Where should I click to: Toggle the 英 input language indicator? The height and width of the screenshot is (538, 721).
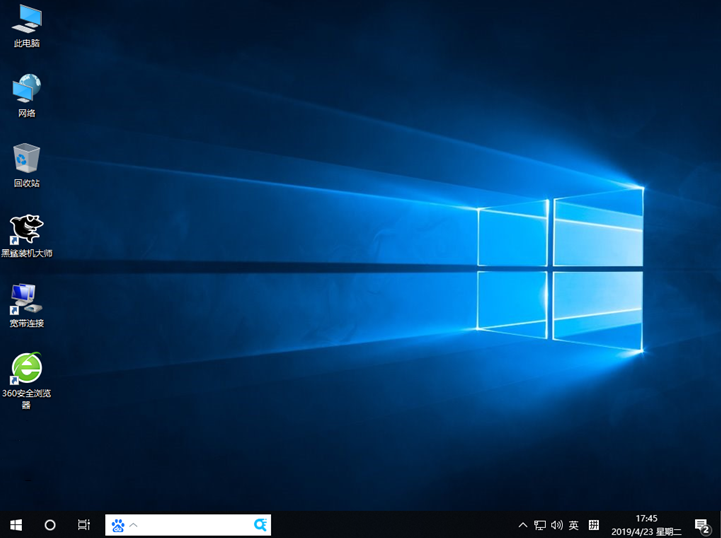pyautogui.click(x=574, y=525)
